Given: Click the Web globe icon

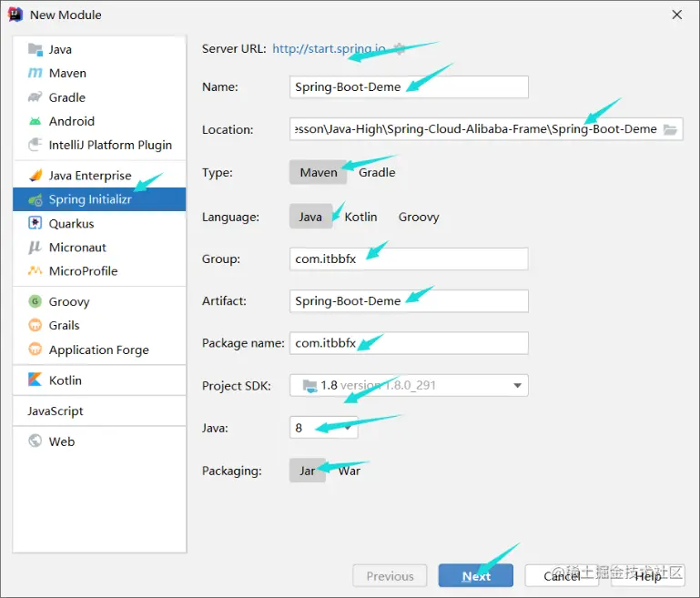Looking at the screenshot, I should click(x=36, y=441).
